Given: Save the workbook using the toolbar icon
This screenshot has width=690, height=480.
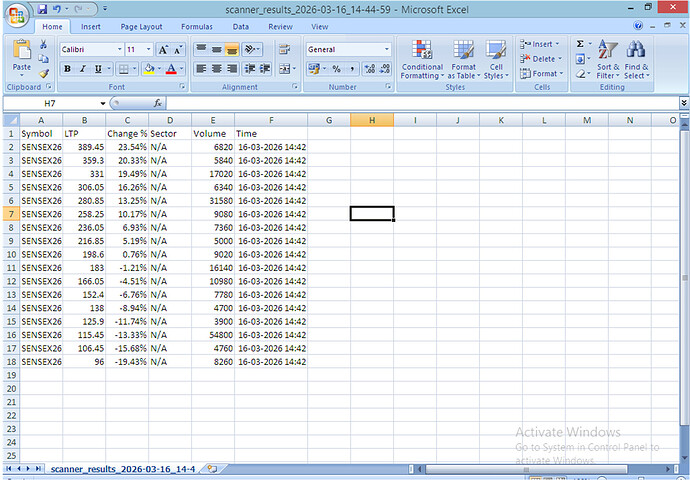Looking at the screenshot, I should click(42, 8).
